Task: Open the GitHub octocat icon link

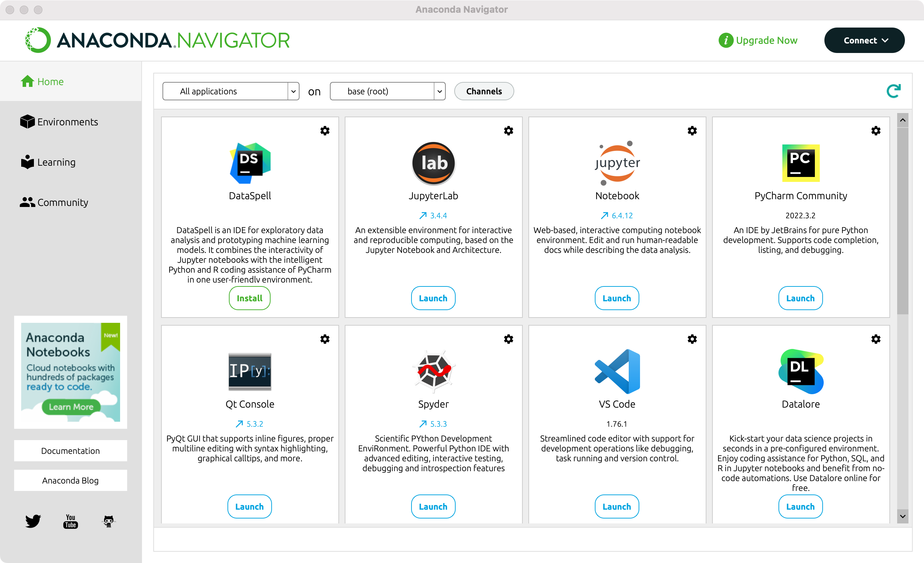Action: 108,521
